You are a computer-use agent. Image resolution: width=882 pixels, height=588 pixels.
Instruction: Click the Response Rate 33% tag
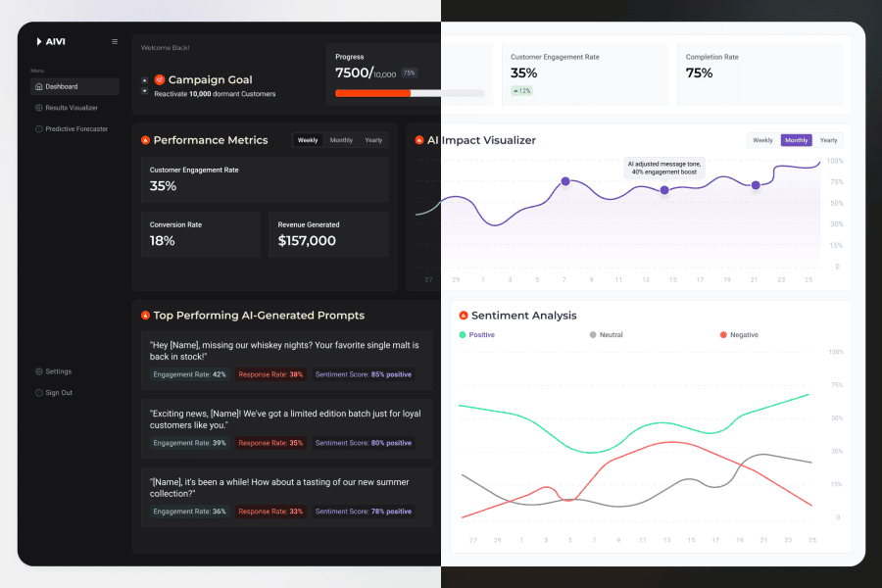270,512
